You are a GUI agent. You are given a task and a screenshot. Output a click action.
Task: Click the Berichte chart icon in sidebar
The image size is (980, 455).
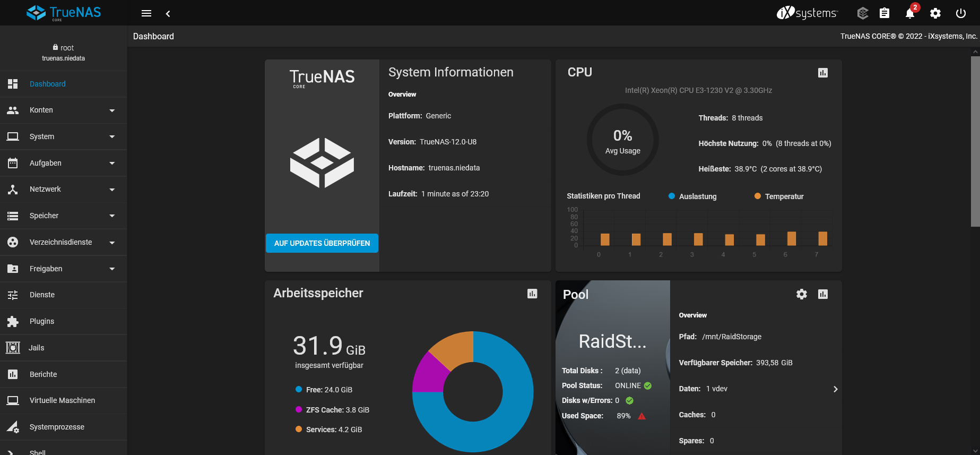13,374
